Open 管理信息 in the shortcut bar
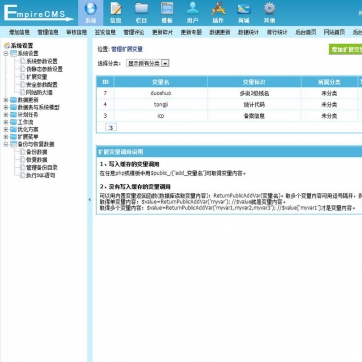Screen dimensions: 362x362 (48, 32)
